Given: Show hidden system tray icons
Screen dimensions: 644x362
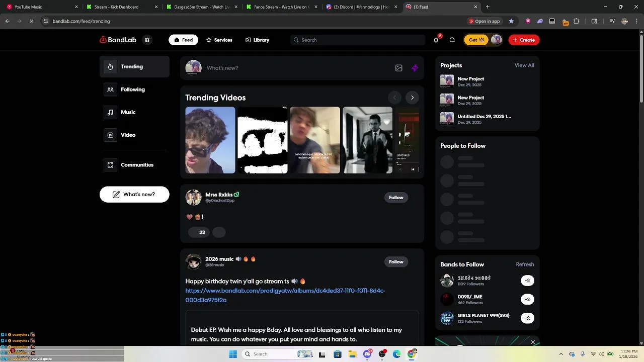Looking at the screenshot, I should point(561,354).
